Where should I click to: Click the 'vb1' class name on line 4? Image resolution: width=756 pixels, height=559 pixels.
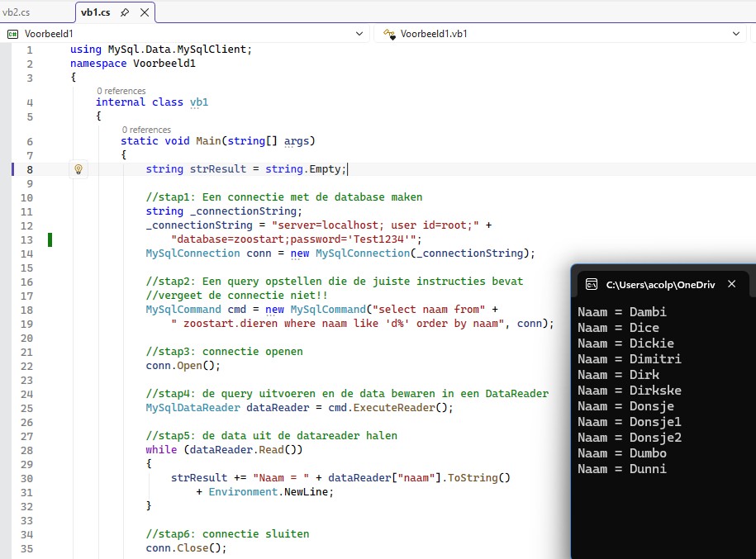pyautogui.click(x=199, y=102)
